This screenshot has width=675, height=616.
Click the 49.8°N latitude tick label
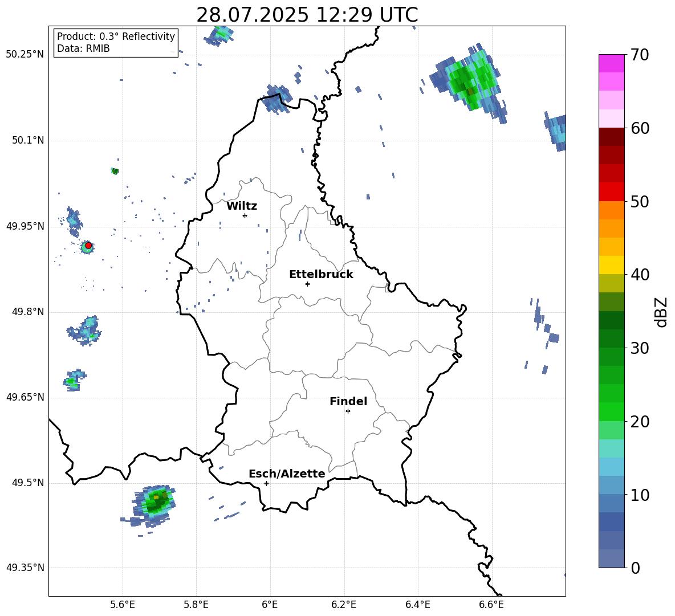(28, 312)
